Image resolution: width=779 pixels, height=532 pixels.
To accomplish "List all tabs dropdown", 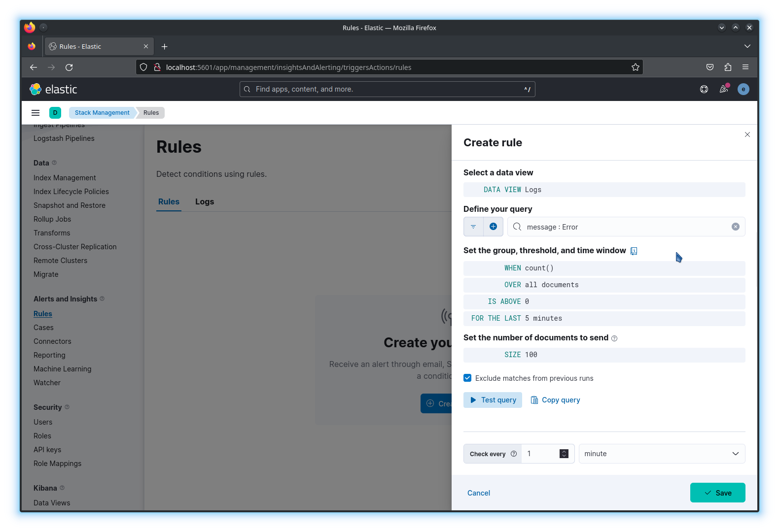I will (x=747, y=46).
